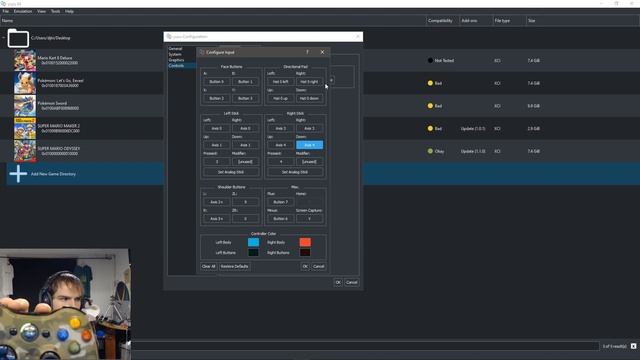640x360 pixels.
Task: Rebind Left Stick Pressed button
Action: 216,162
